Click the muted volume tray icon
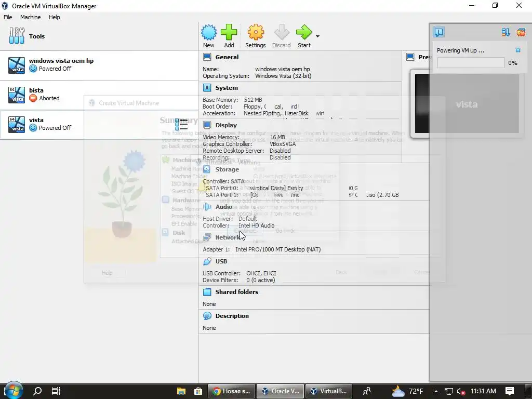 461,391
